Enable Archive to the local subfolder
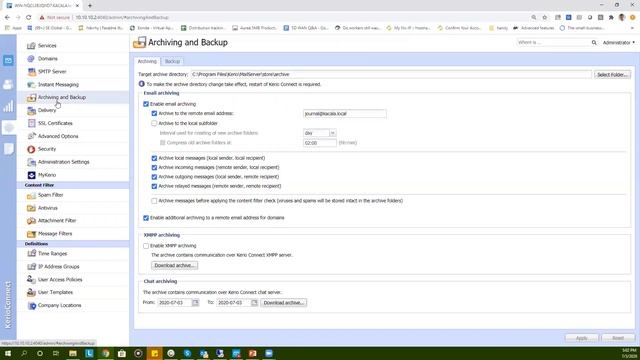Viewport: 640px width, 360px height. click(154, 123)
